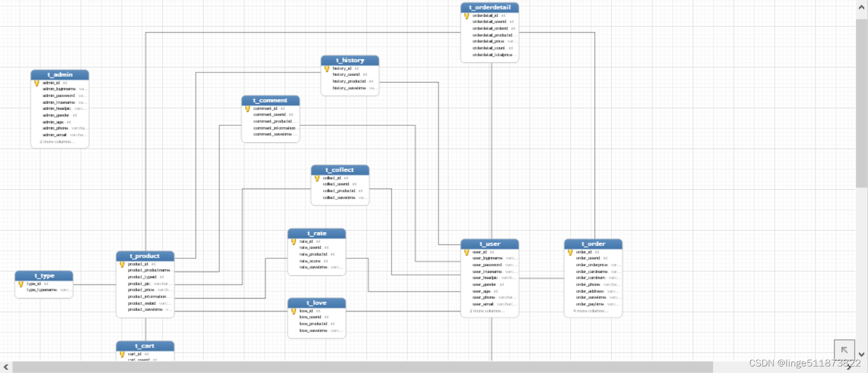The height and width of the screenshot is (373, 868).
Task: Select the t_collect table header
Action: point(340,170)
